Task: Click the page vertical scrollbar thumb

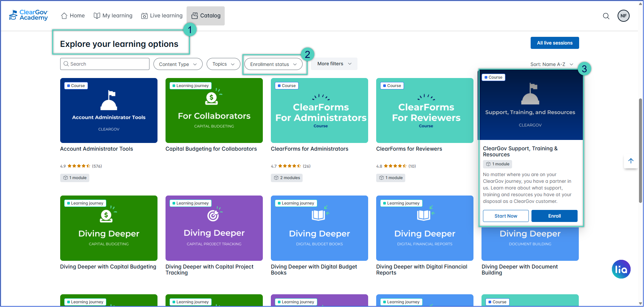Action: pyautogui.click(x=640, y=151)
